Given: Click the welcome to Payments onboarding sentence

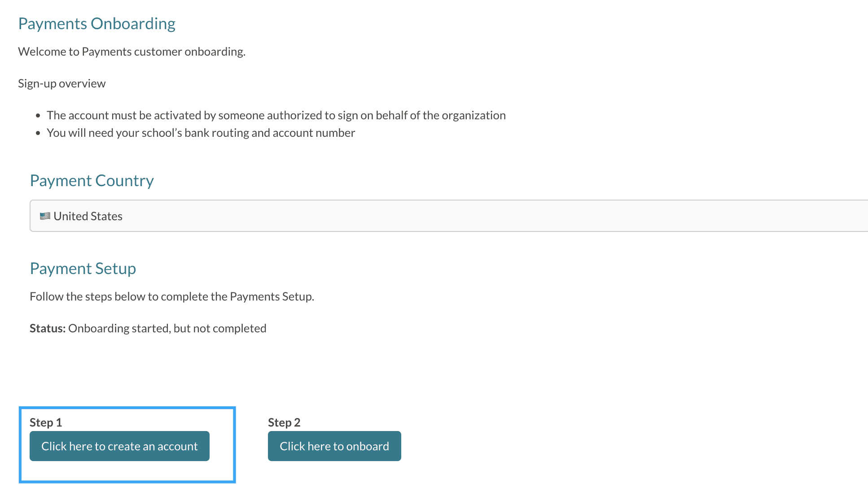Looking at the screenshot, I should 132,52.
